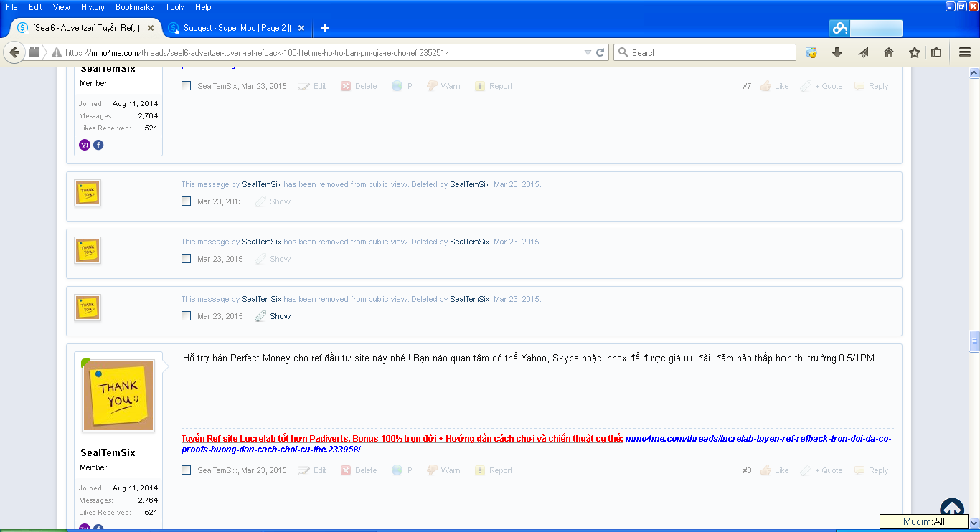
Task: Bookmark this page with the star icon
Action: click(x=914, y=52)
